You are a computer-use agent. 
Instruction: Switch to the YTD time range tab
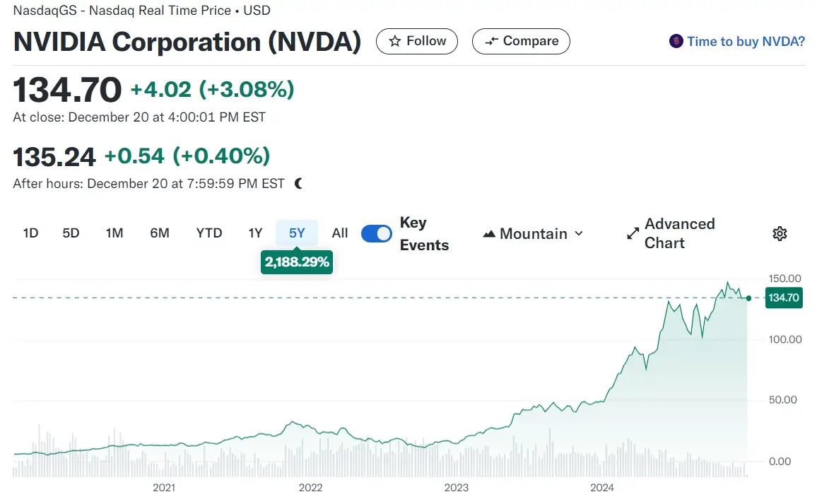(x=209, y=233)
